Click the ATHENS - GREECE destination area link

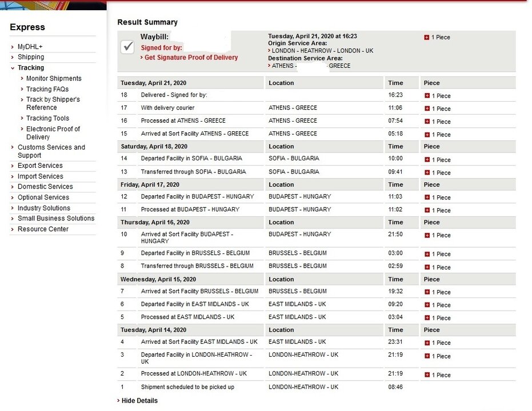pos(311,66)
